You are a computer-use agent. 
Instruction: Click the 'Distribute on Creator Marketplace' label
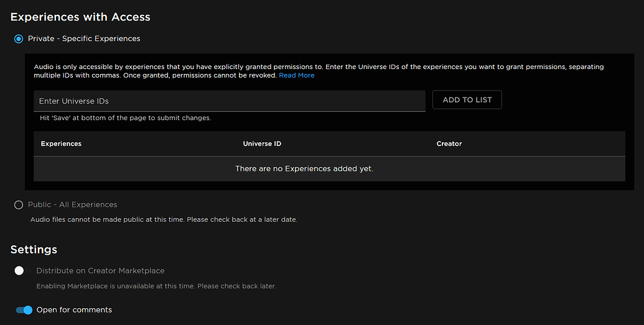pos(100,271)
